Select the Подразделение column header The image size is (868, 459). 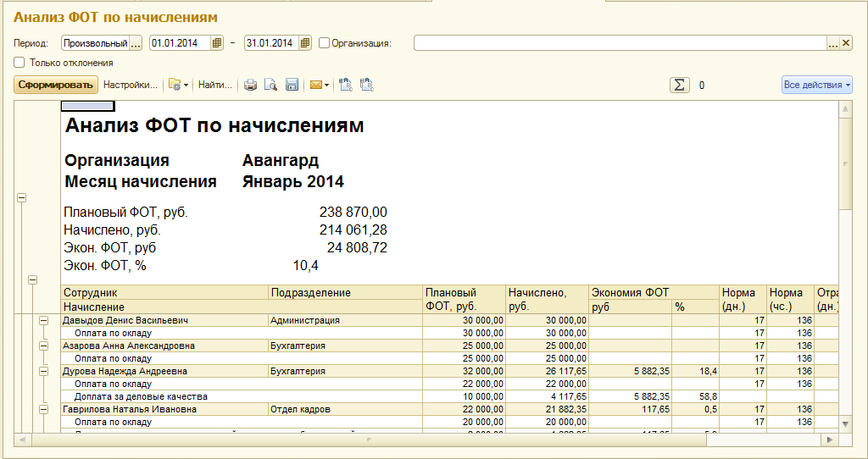(x=346, y=292)
